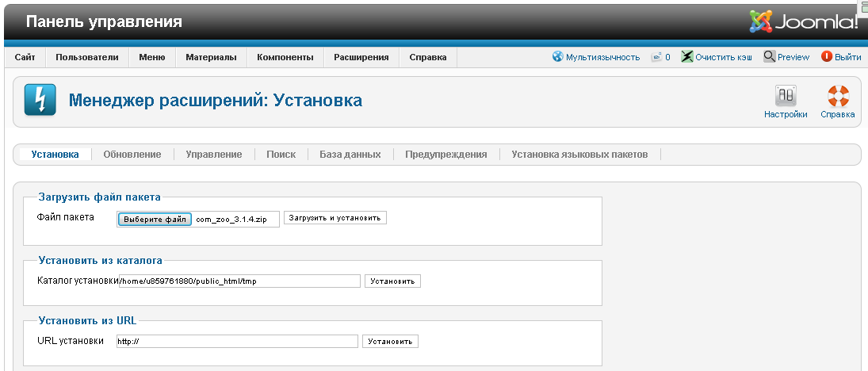Expand the Пользователи menu
The height and width of the screenshot is (371, 868).
pyautogui.click(x=86, y=57)
